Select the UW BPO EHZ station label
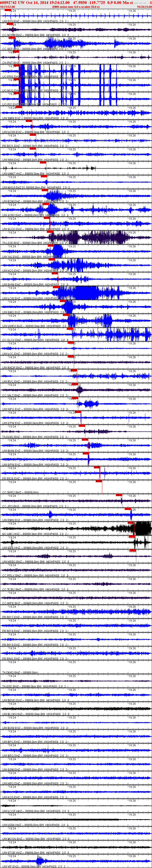This screenshot has height=868, width=152. pos(35,742)
